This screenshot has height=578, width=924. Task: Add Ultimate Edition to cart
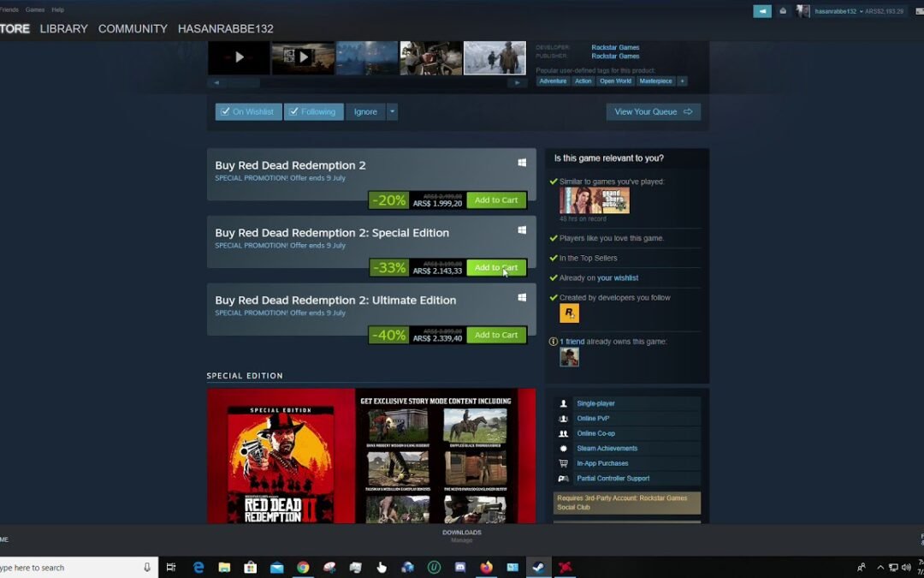496,335
